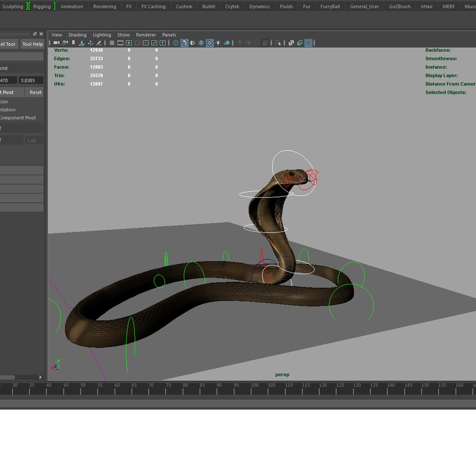
Task: Toggle the Safe Title icon
Action: (163, 43)
